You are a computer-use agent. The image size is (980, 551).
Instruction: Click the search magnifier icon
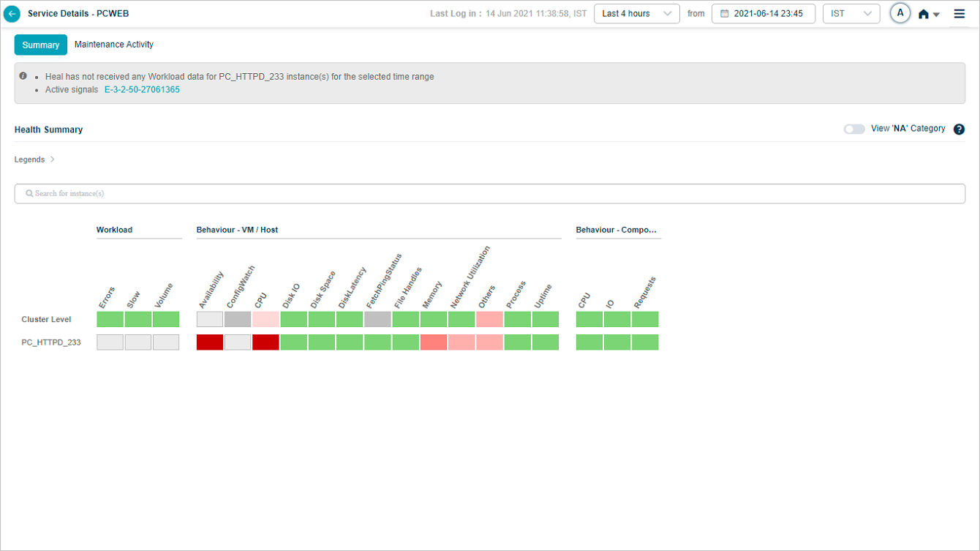29,194
